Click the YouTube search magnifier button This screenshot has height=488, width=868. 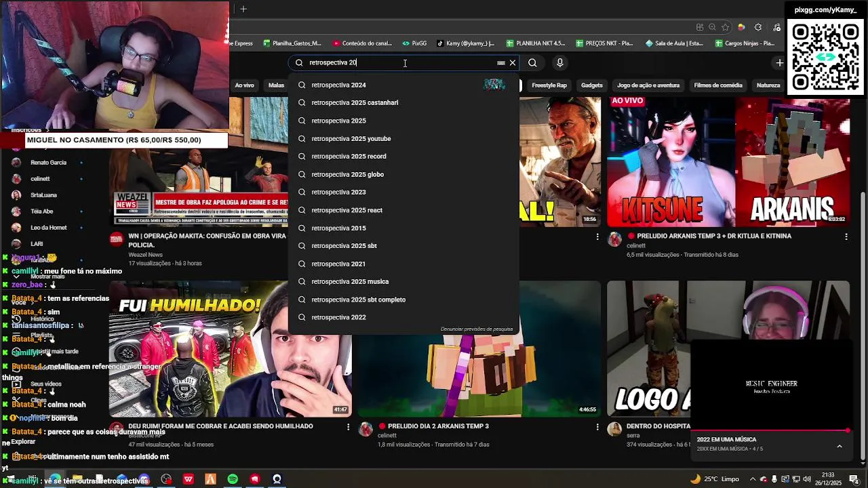(x=532, y=62)
